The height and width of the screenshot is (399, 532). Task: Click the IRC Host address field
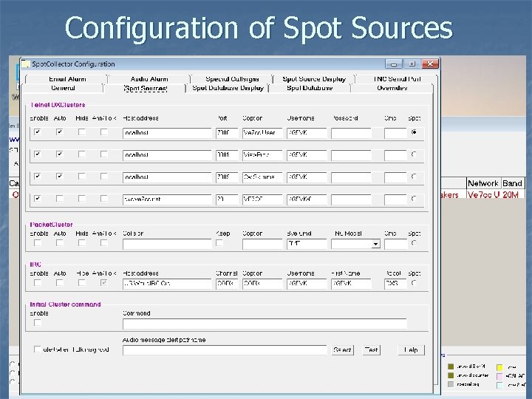click(x=167, y=284)
